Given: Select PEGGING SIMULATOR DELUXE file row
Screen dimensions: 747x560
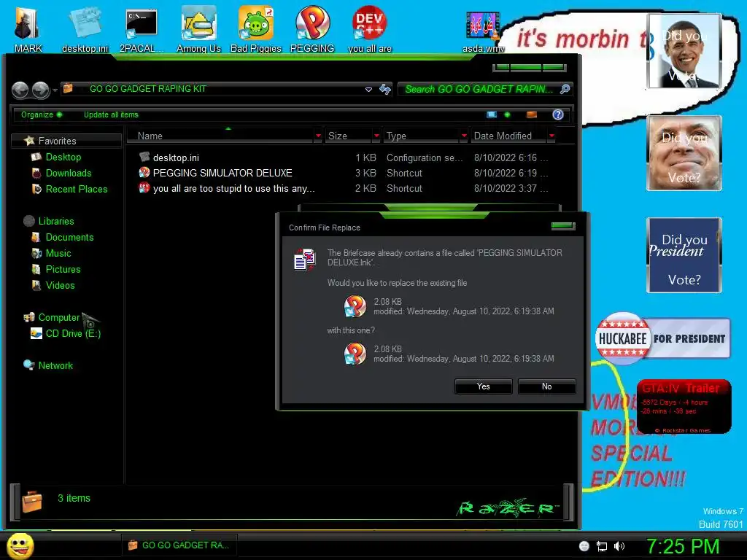Looking at the screenshot, I should [343, 173].
